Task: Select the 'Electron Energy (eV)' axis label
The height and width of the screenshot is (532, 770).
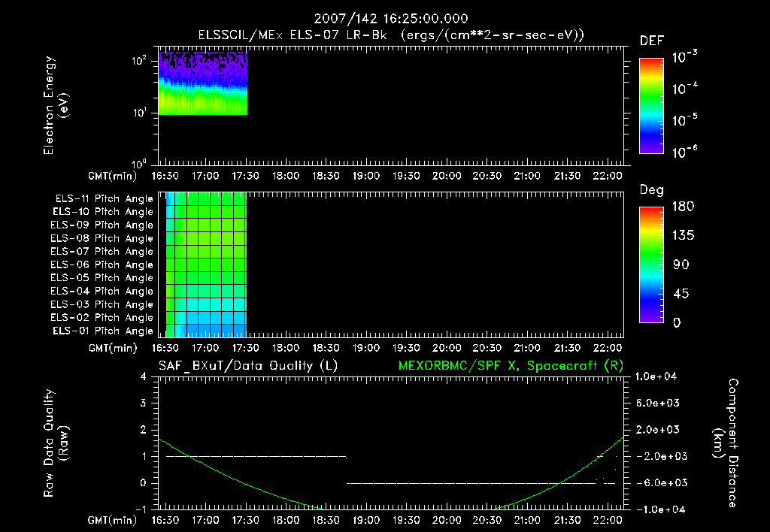Action: 56,105
